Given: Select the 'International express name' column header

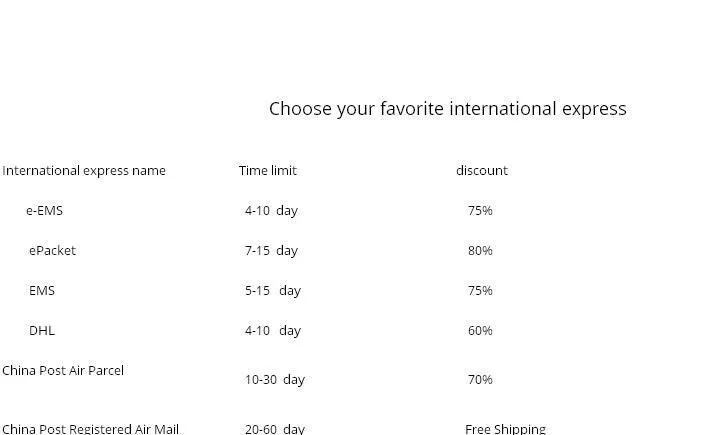Looking at the screenshot, I should click(84, 171).
